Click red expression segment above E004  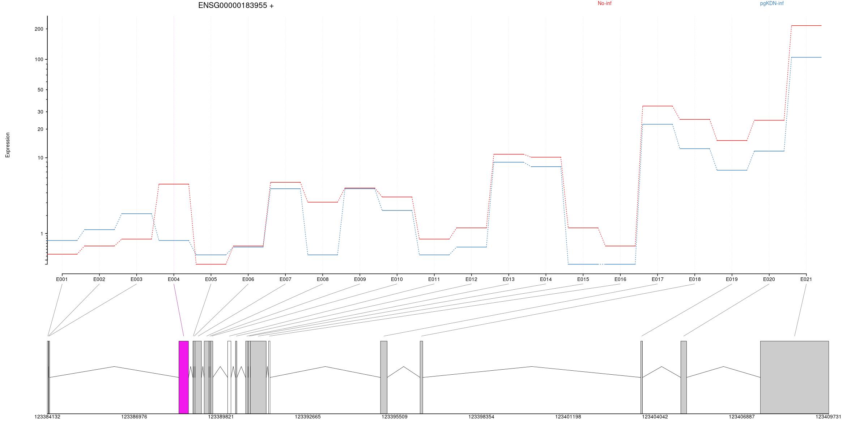coord(174,184)
